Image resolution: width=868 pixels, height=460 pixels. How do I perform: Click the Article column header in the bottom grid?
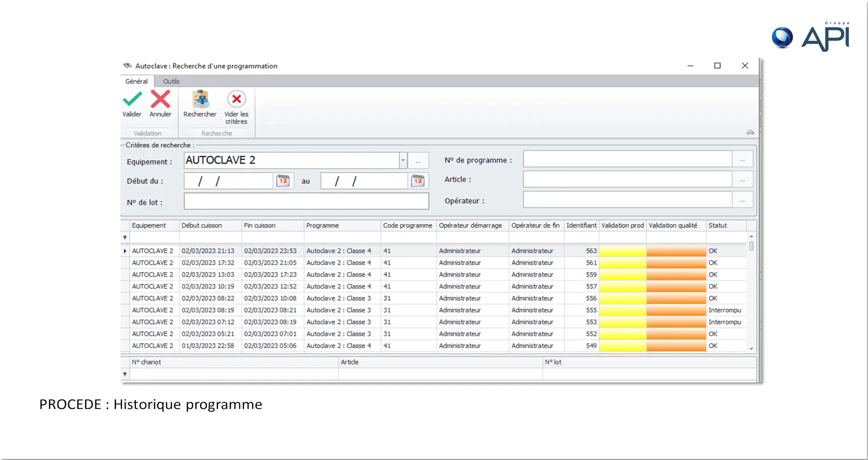tap(441, 362)
